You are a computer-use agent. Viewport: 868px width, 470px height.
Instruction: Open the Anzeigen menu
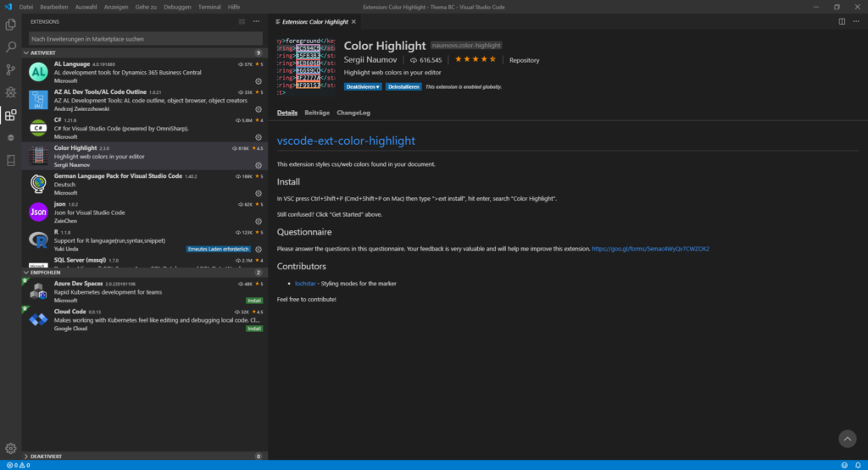click(x=115, y=7)
